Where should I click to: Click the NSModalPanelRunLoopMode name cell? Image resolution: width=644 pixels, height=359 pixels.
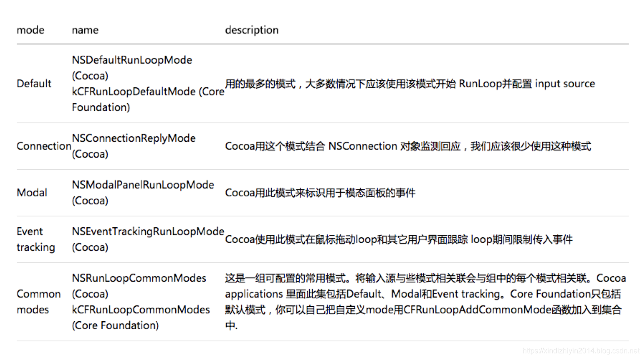point(143,193)
